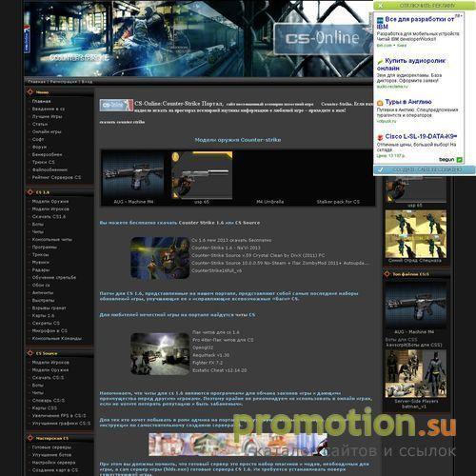476x476 pixels.
Task: Open Секреты CS link
Action: (x=46, y=323)
